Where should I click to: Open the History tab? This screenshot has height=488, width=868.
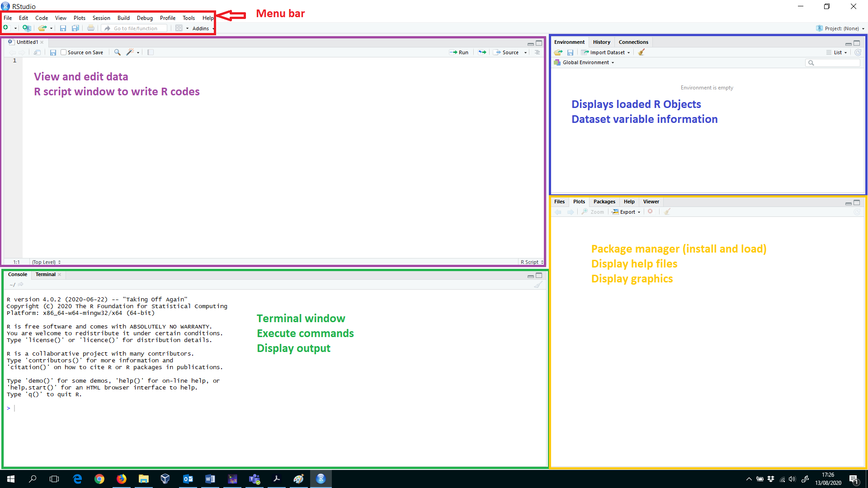tap(601, 42)
